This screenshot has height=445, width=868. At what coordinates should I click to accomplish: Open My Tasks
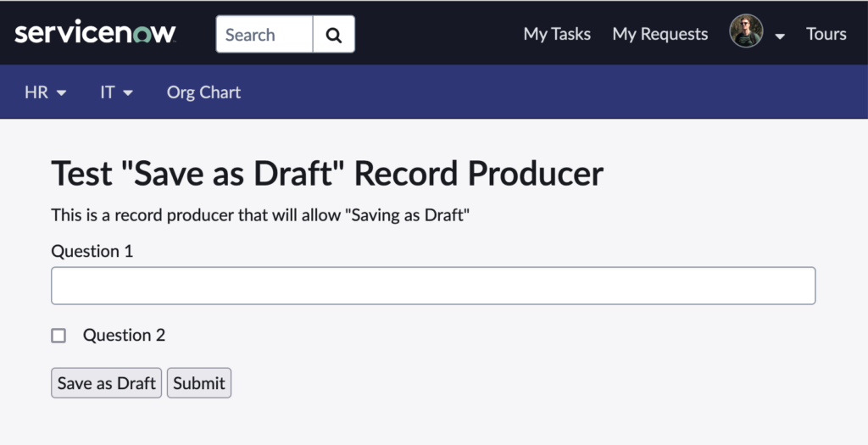(x=557, y=34)
